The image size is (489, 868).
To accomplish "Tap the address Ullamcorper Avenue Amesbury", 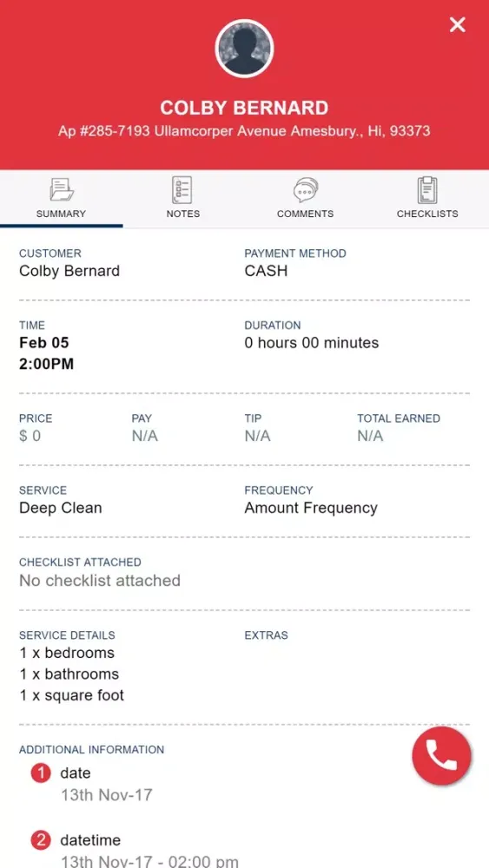I will pos(244,131).
